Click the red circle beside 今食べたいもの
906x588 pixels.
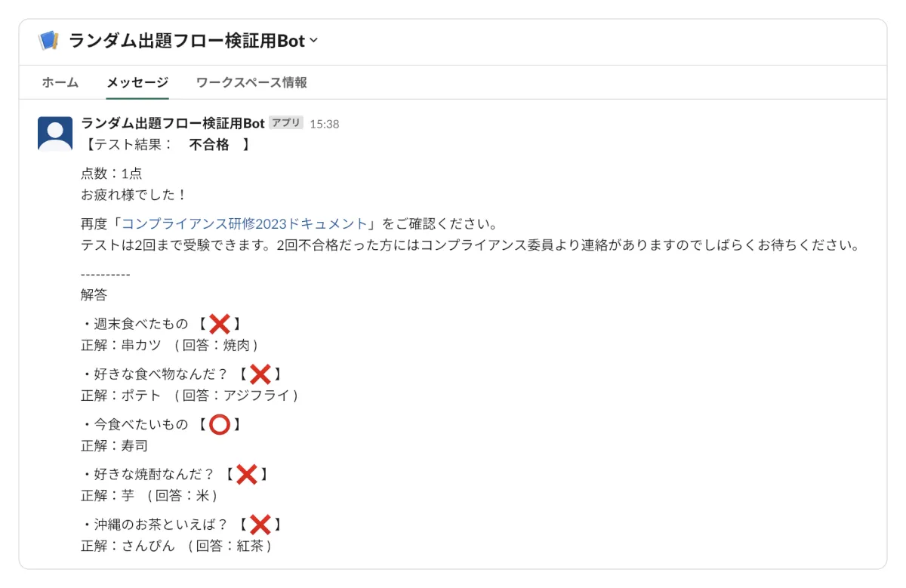click(x=220, y=424)
